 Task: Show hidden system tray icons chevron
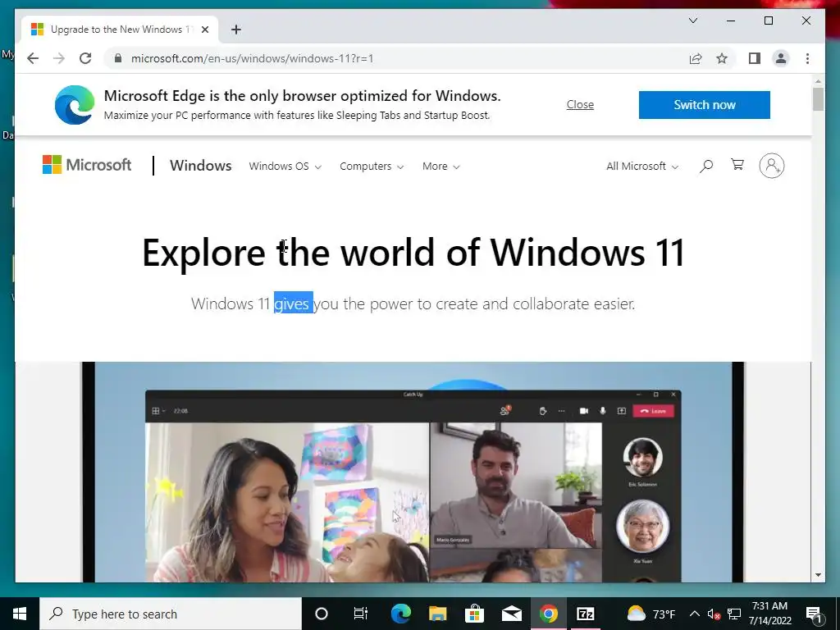coord(694,614)
